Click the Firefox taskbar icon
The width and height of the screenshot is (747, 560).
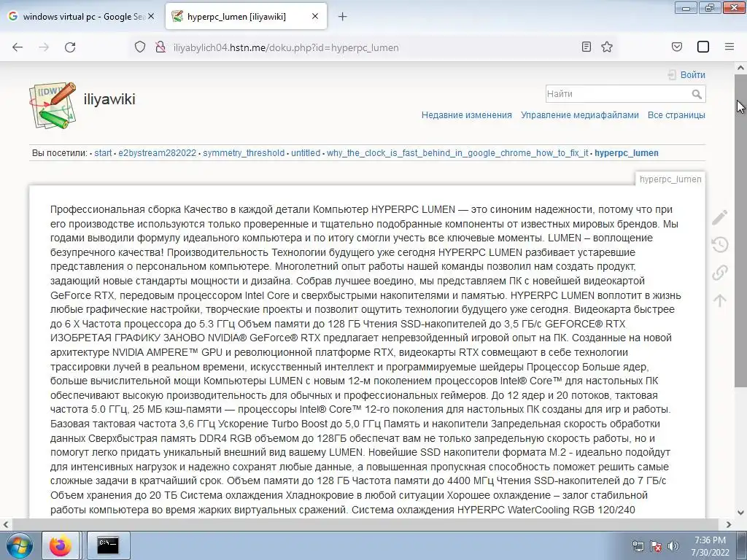[x=60, y=545]
